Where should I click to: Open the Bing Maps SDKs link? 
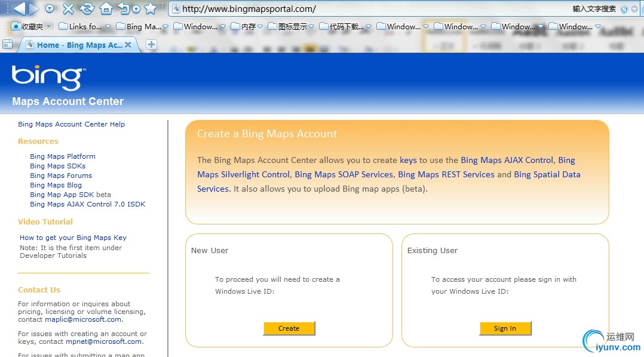tap(57, 166)
